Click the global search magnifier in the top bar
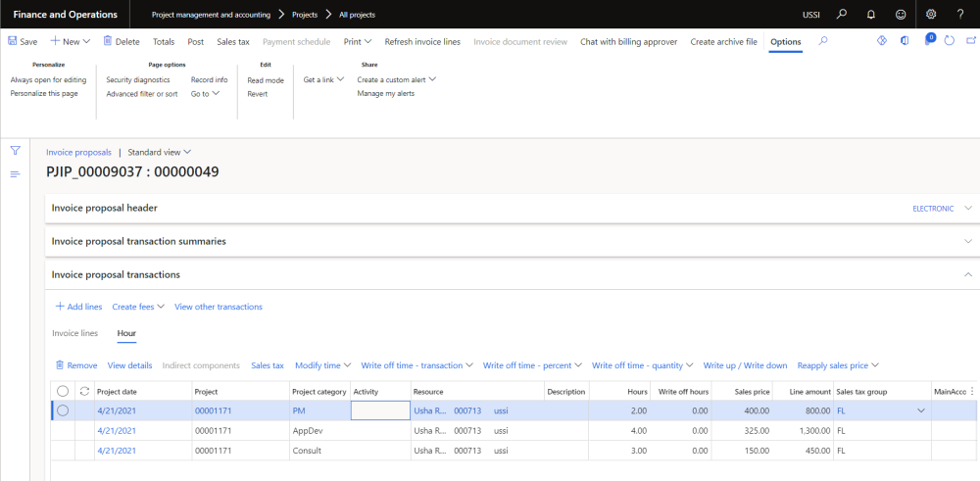The image size is (980, 481). 841,15
